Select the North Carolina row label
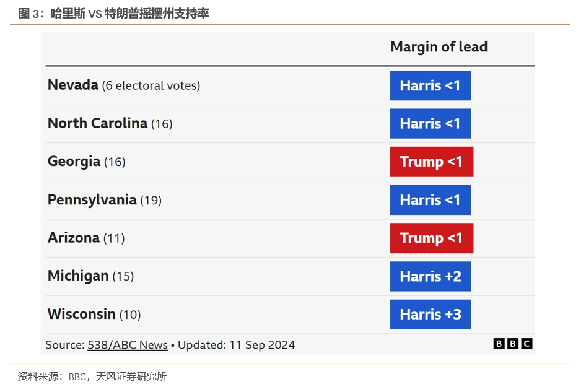 [97, 123]
